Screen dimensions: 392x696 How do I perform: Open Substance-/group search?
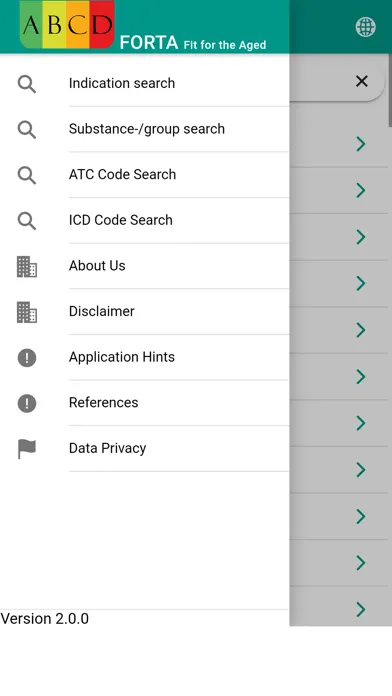point(145,129)
